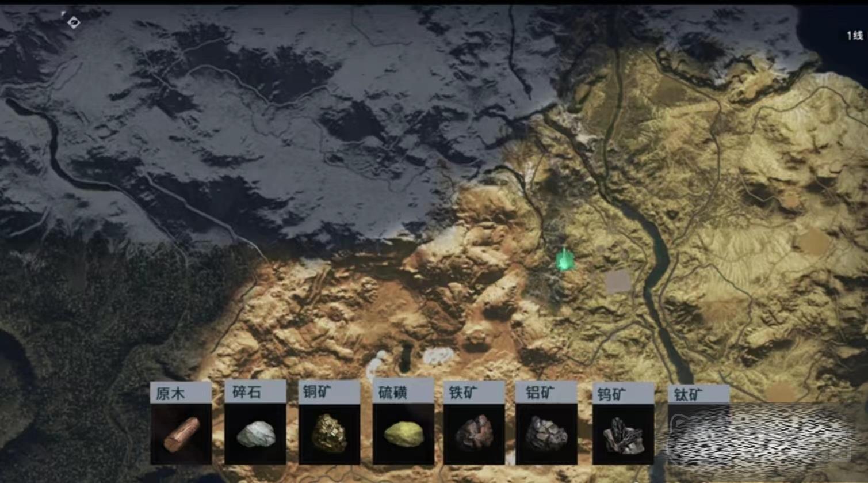
Task: Click the 钨矿 tungsten ore icon
Action: (623, 434)
